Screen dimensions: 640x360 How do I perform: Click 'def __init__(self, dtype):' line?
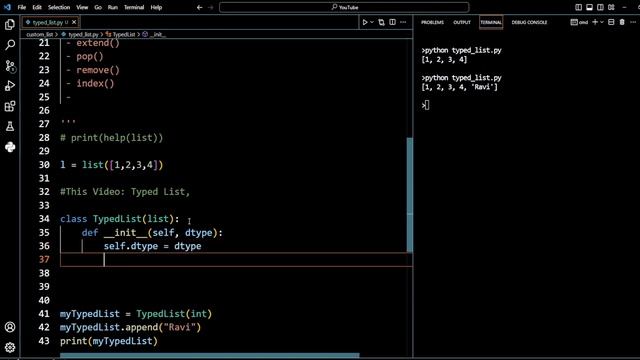pos(152,232)
